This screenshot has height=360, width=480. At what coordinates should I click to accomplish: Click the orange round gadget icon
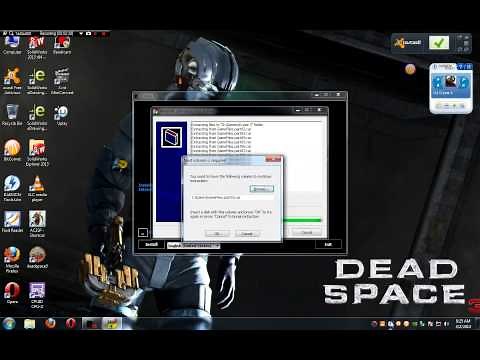[410, 69]
